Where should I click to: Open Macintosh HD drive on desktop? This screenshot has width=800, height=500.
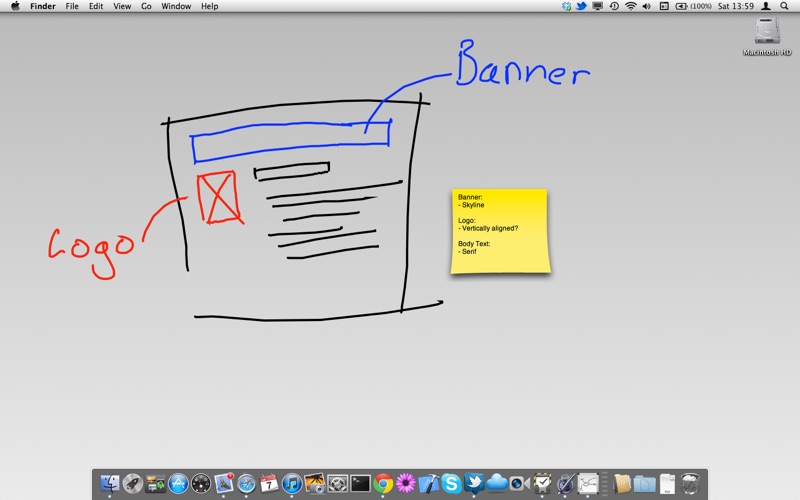pos(767,34)
